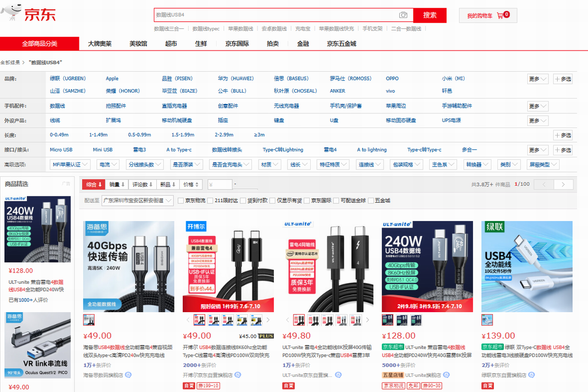The image size is (588, 392).
Task: Open chat icon beside ULT-unite京东自营旗 store
Action: 338,375
